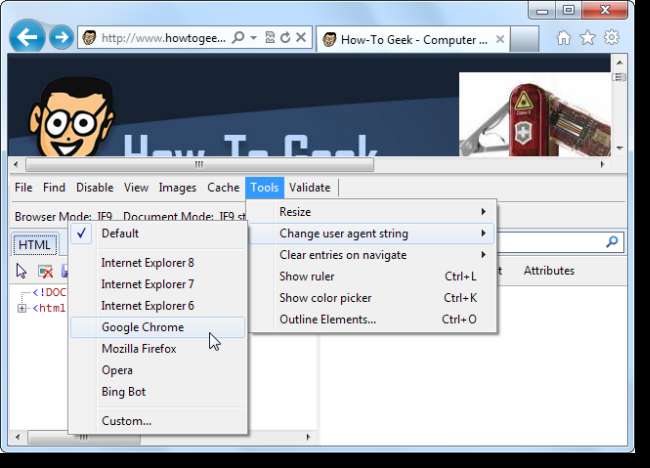Viewport: 650px width, 468px height.
Task: Switch to the HTML tab
Action: tap(35, 245)
